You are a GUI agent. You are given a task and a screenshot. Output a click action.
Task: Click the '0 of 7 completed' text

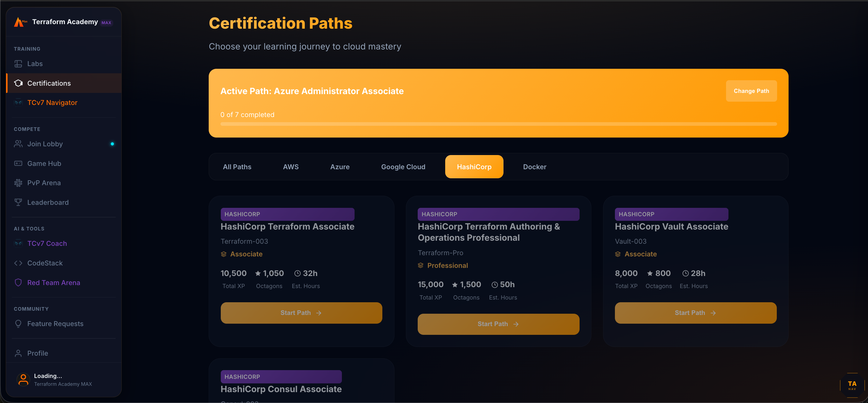pos(247,114)
